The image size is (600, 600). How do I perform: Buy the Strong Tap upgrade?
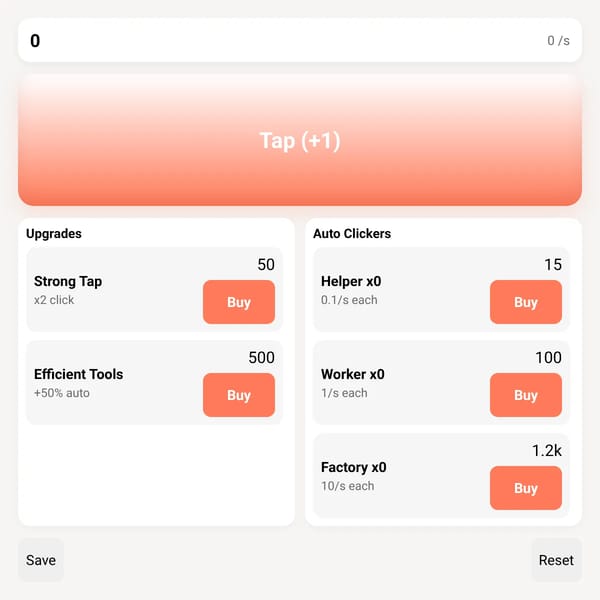(x=239, y=302)
